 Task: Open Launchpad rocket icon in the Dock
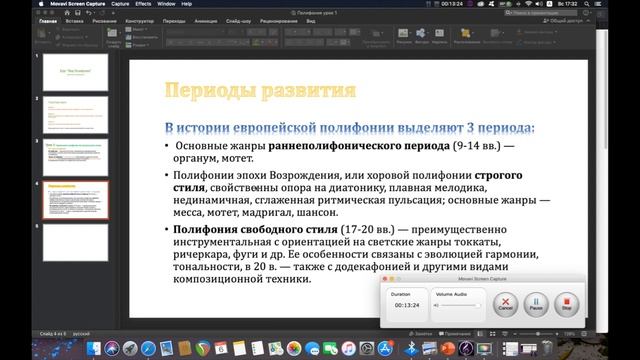[x=130, y=348]
